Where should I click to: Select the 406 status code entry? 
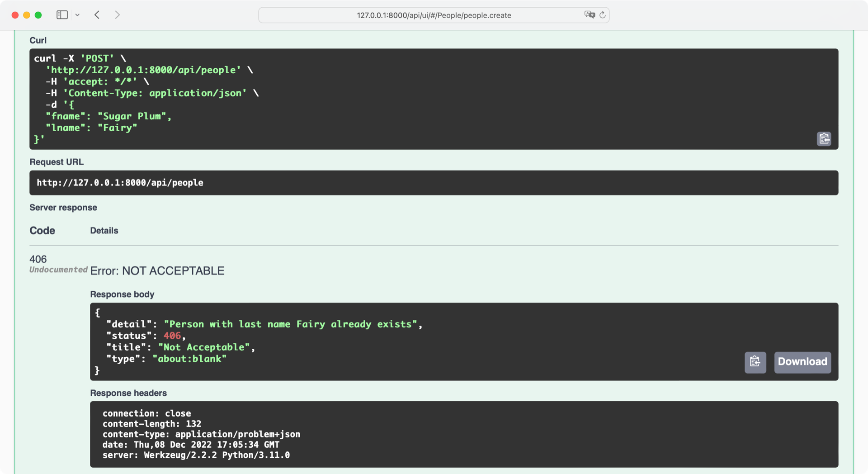tap(38, 259)
